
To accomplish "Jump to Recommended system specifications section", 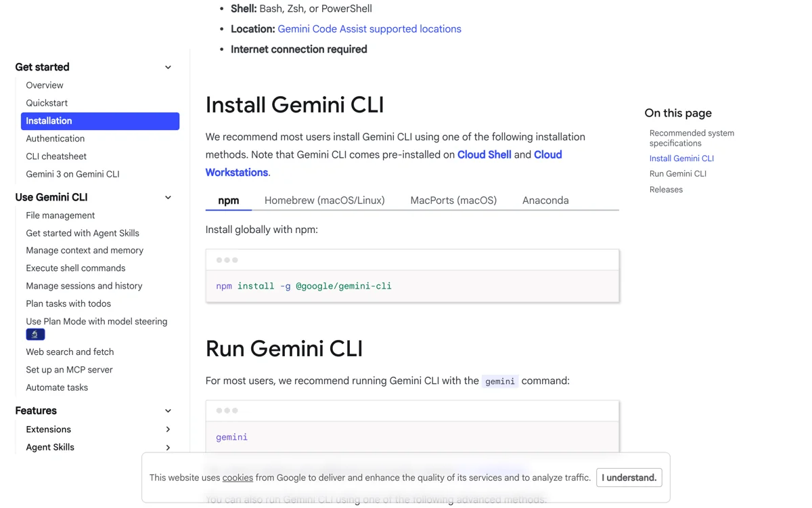I will coord(692,138).
